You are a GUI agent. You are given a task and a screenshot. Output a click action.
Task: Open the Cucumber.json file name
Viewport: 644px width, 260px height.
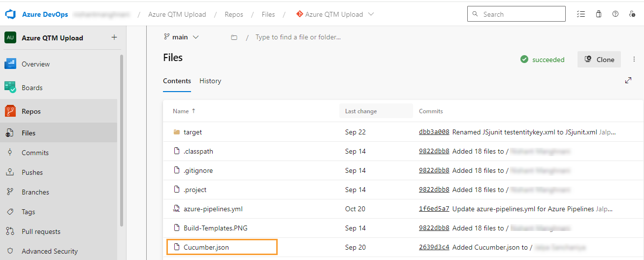coord(206,247)
